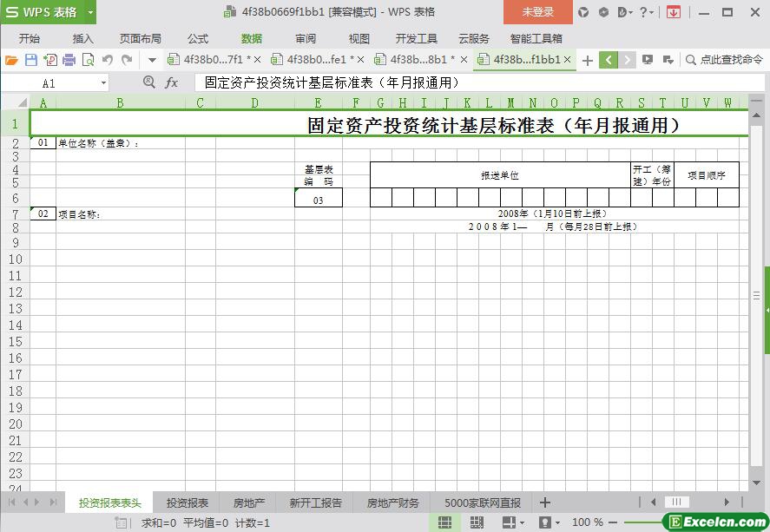Viewport: 770px width, 532px height.
Task: Select cell E6 containing 03
Action: point(318,200)
